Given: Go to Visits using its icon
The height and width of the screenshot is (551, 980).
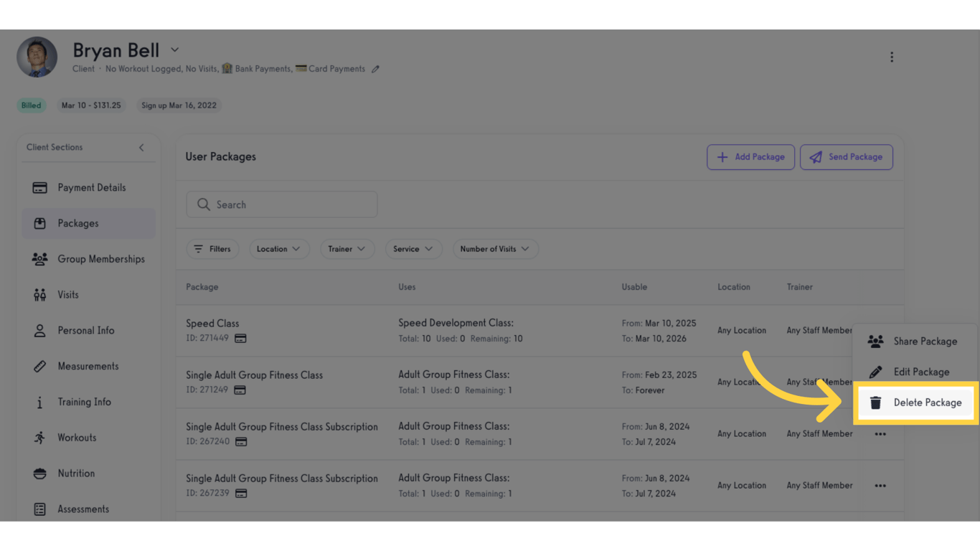Looking at the screenshot, I should coord(39,295).
